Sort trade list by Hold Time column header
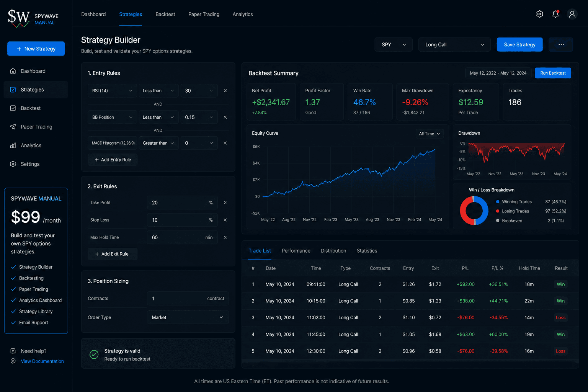Image resolution: width=588 pixels, height=392 pixels. 529,268
